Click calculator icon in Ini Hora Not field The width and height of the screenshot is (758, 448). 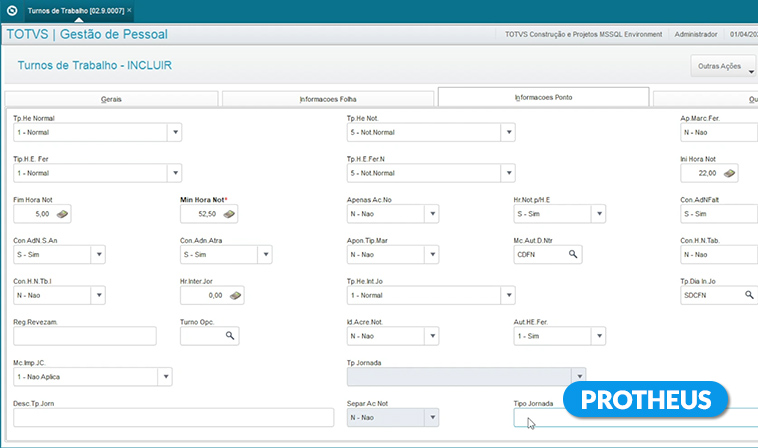coord(730,173)
